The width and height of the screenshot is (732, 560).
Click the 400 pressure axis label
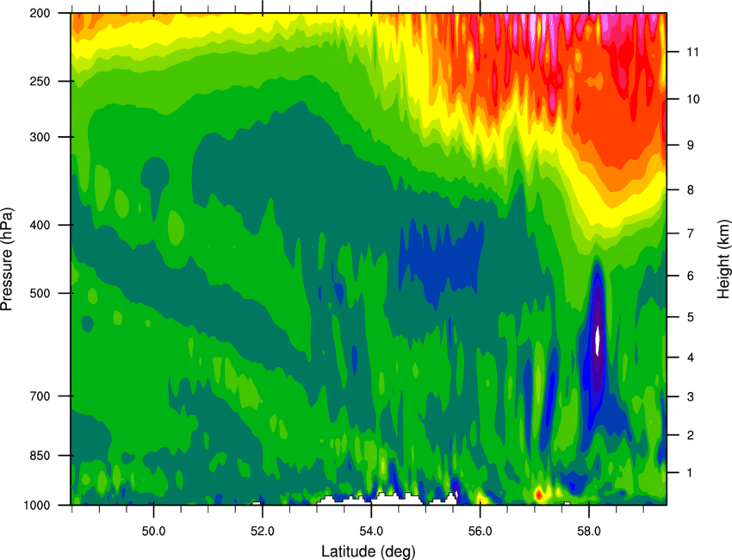coord(40,225)
